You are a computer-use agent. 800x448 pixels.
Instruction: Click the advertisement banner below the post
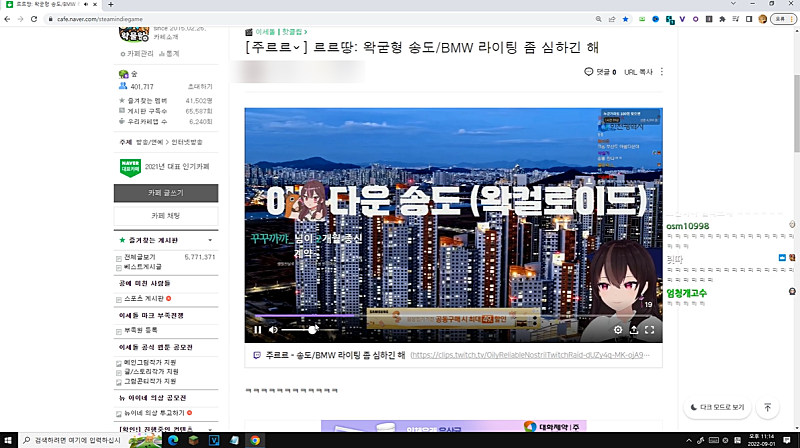454,426
